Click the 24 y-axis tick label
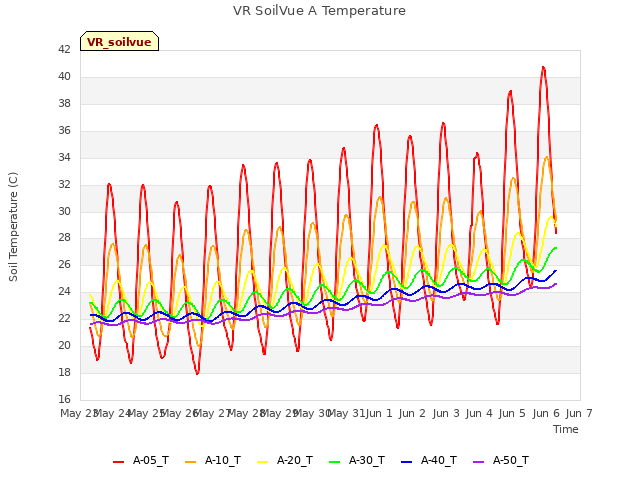The image size is (640, 480). pos(64,291)
